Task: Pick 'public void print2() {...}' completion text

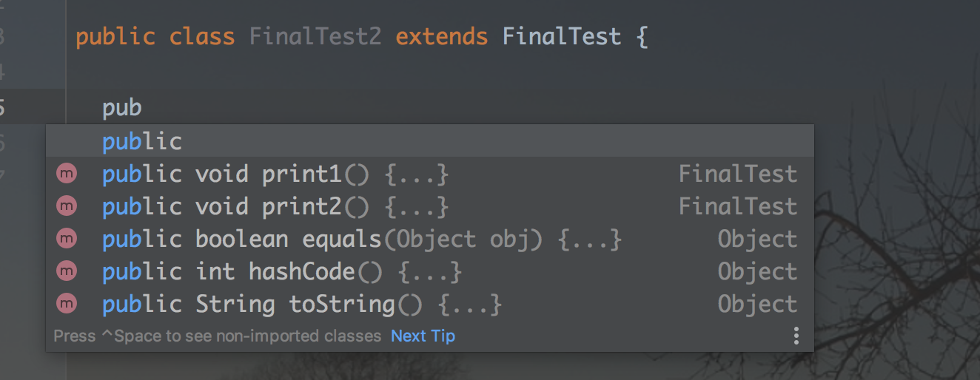Action: (275, 207)
